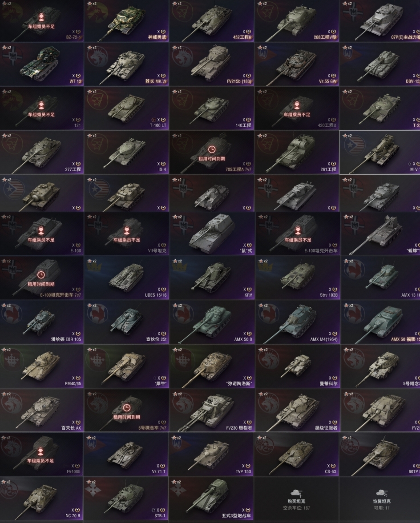Open the 购买坦克 buy tank slot
420x523 pixels.
click(297, 499)
